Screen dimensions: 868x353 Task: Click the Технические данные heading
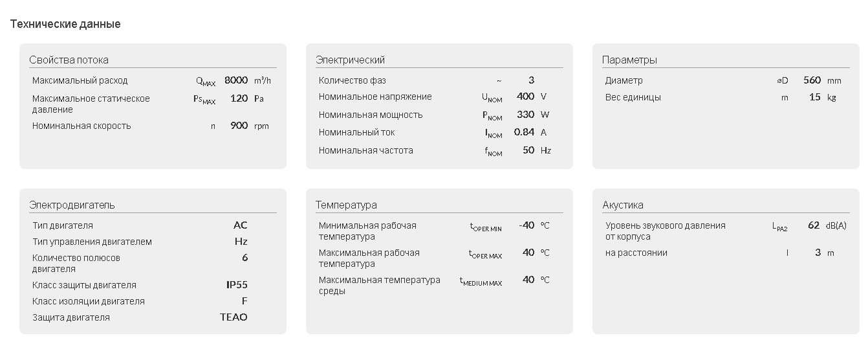pos(65,24)
